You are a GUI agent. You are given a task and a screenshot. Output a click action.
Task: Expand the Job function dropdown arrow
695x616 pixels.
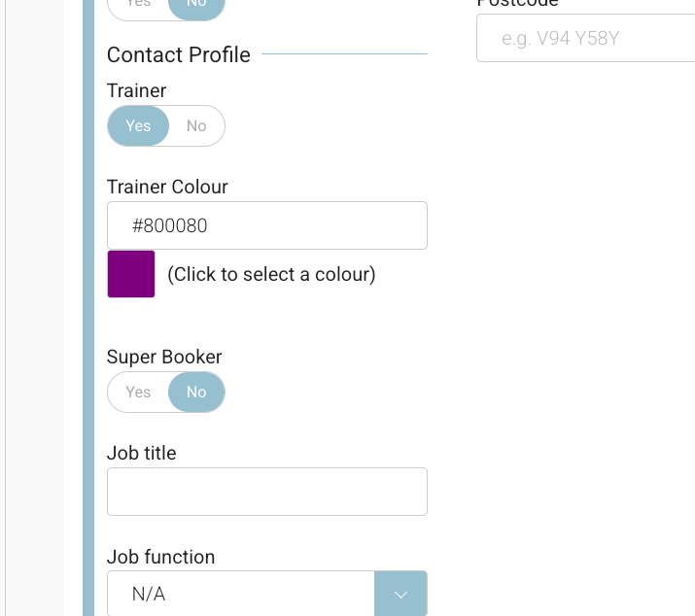[400, 594]
